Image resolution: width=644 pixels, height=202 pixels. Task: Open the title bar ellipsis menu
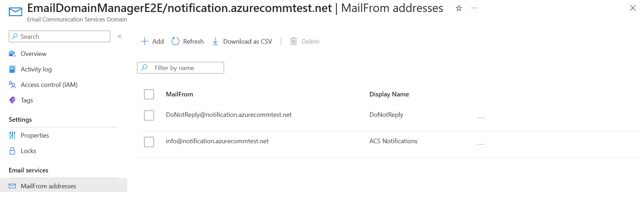pyautogui.click(x=475, y=8)
